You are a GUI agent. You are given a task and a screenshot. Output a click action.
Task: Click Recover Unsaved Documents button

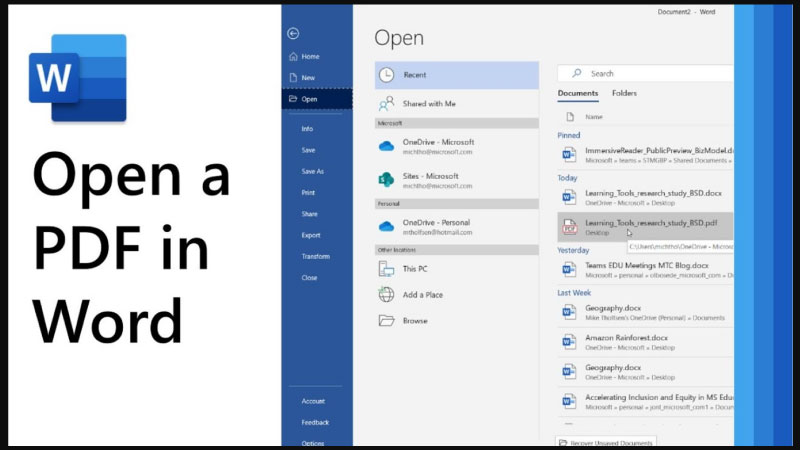607,443
